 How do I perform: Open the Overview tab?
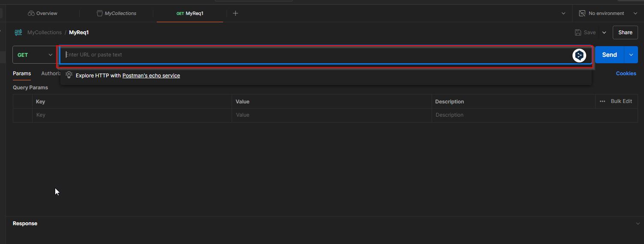(x=42, y=13)
